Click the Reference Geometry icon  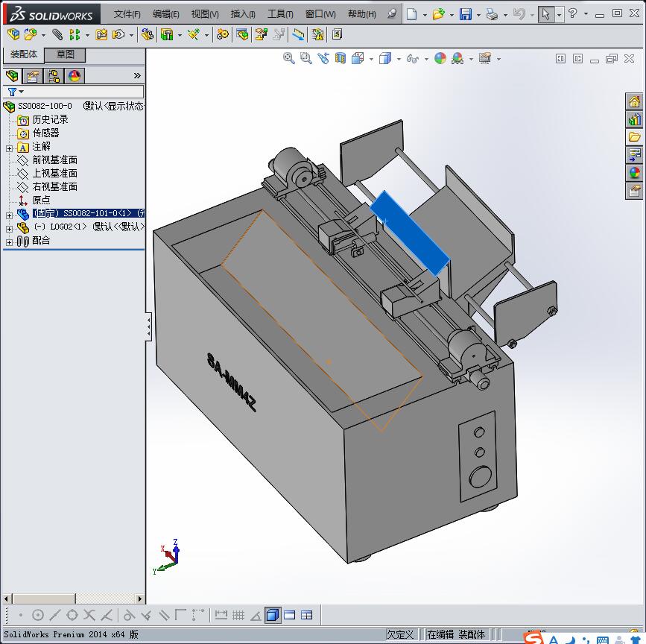(194, 34)
